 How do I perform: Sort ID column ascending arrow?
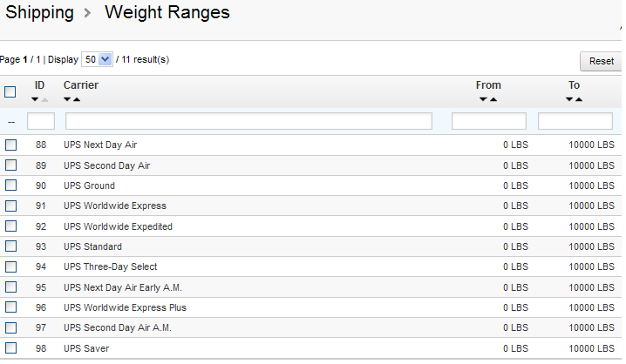pos(45,99)
